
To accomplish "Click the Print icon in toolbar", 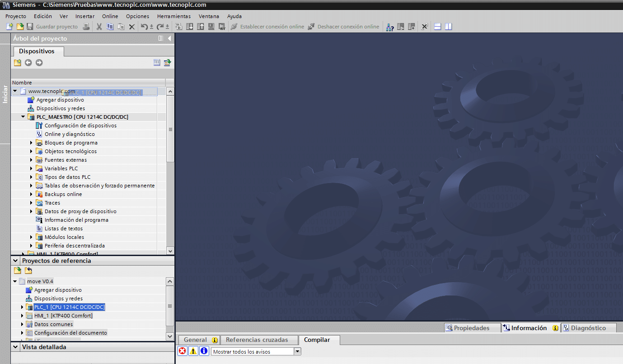I will pos(86,27).
